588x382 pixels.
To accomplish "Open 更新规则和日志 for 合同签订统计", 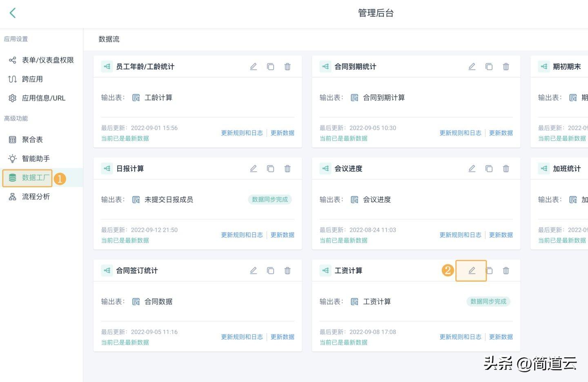I will [242, 337].
